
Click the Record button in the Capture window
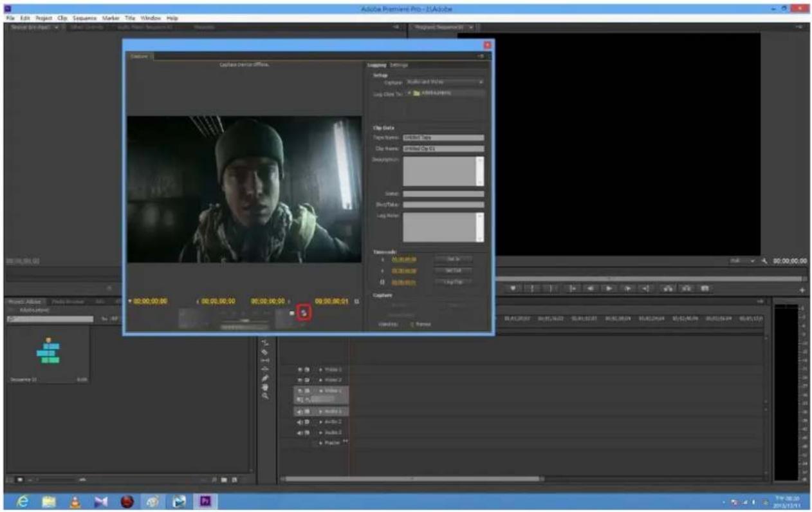click(305, 313)
